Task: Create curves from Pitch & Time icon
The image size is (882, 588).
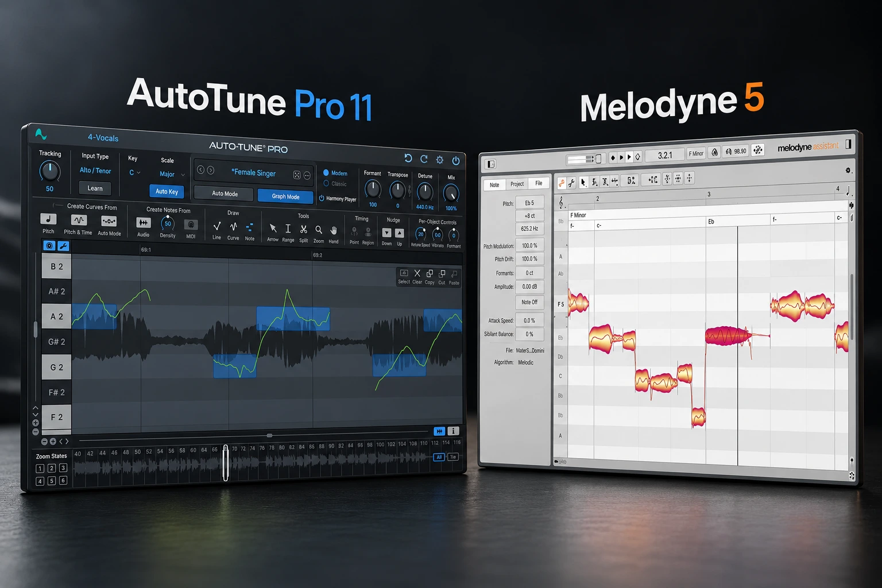Action: (79, 220)
